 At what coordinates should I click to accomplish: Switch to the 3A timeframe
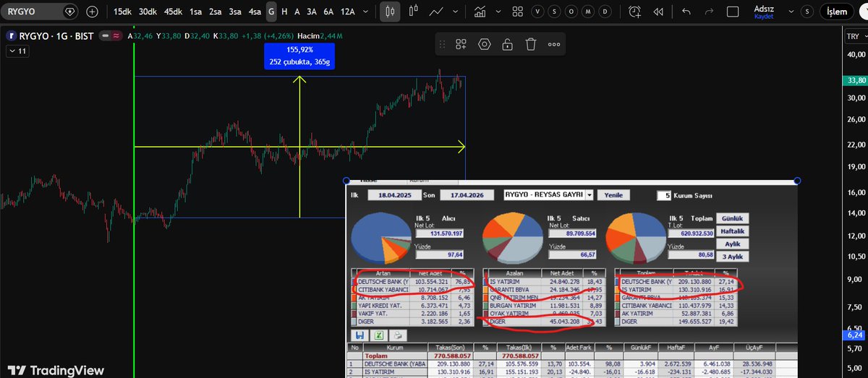[311, 12]
